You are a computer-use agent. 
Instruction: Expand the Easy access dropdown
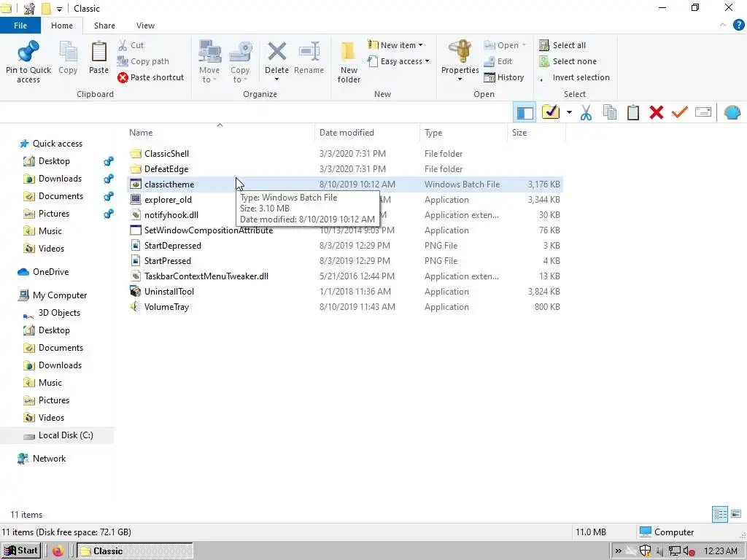click(398, 61)
